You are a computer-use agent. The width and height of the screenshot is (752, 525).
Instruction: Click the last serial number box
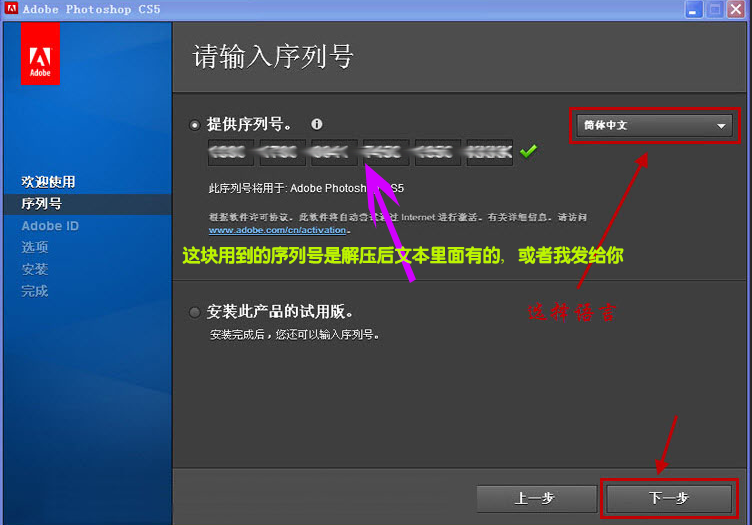tap(489, 153)
